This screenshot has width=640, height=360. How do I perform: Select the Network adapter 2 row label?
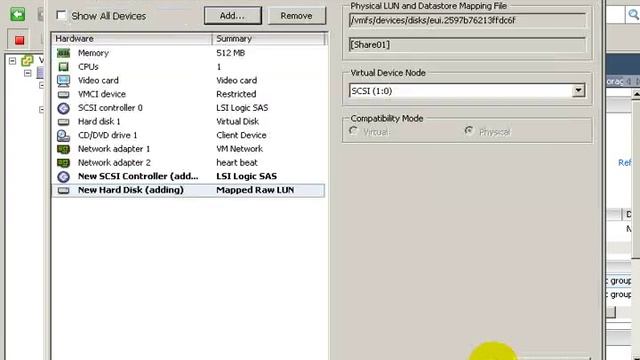click(x=114, y=162)
